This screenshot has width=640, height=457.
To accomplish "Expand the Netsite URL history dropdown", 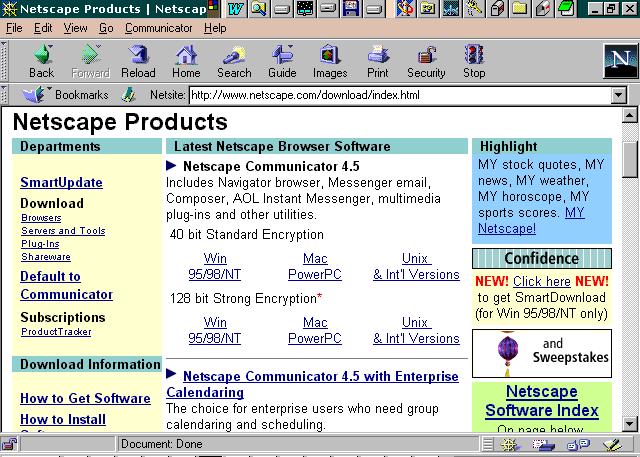I will 619,95.
